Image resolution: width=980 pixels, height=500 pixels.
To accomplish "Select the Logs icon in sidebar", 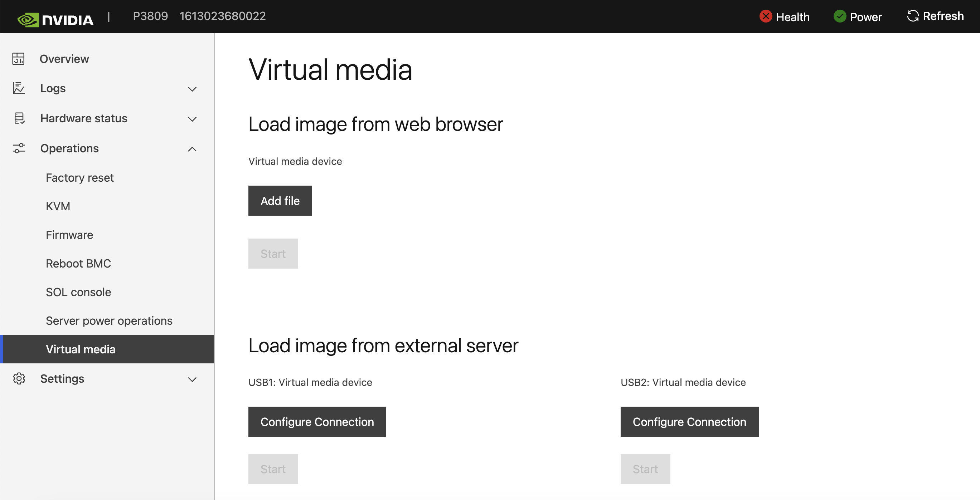I will tap(19, 88).
